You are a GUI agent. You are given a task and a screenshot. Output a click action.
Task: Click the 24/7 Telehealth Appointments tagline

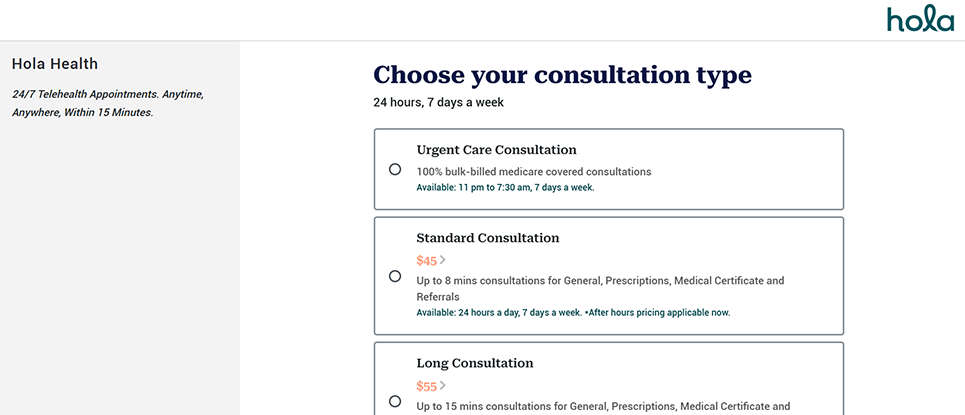tap(107, 103)
